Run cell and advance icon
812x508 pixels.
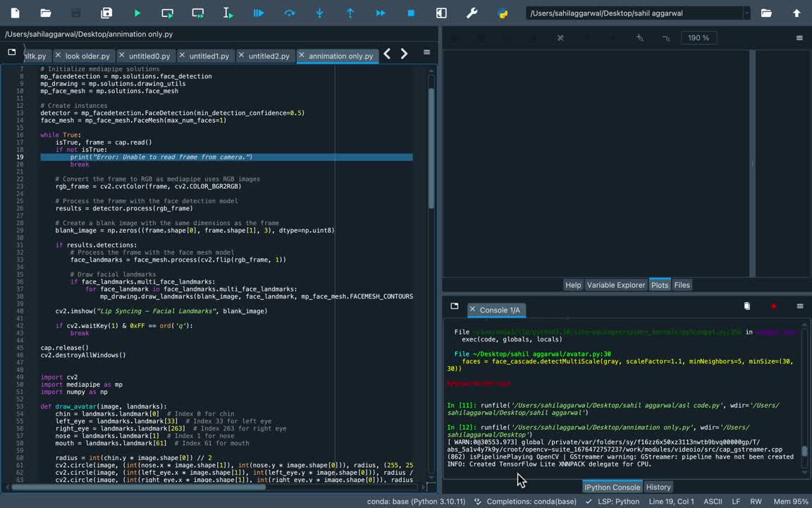pos(198,13)
